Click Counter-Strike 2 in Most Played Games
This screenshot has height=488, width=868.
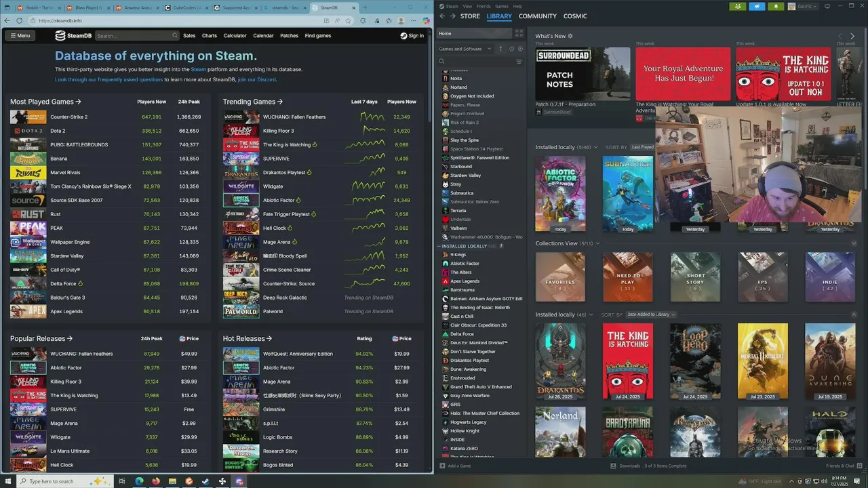pos(68,117)
